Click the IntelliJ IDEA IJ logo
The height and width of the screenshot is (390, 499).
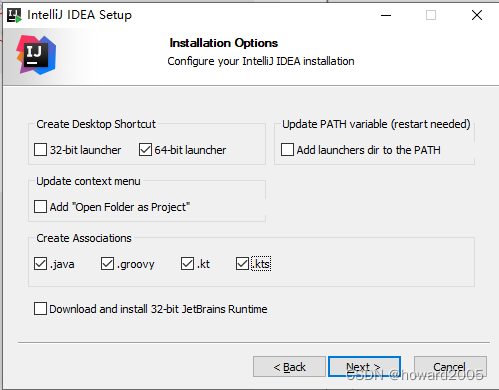[36, 55]
